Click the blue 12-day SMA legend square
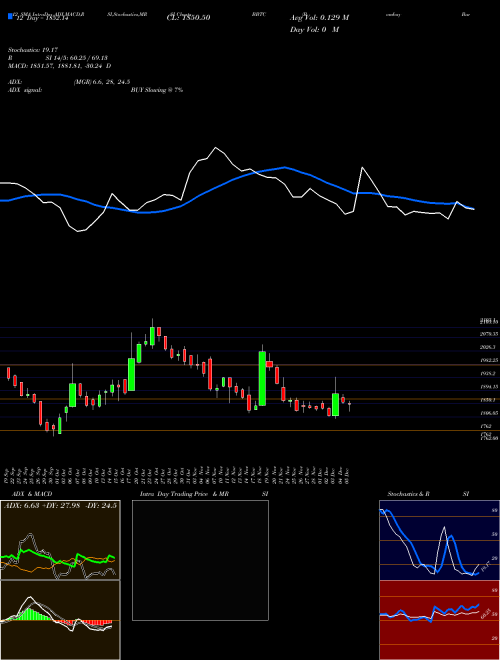 [10, 17]
